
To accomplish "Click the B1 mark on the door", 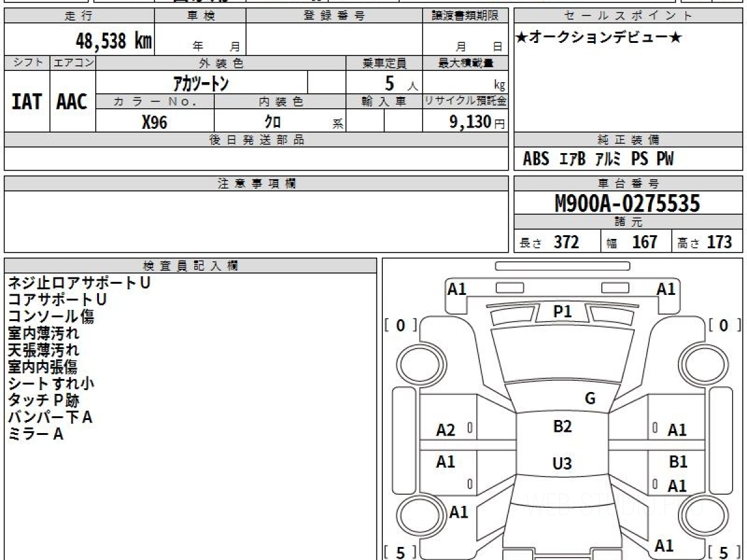I will [x=678, y=462].
